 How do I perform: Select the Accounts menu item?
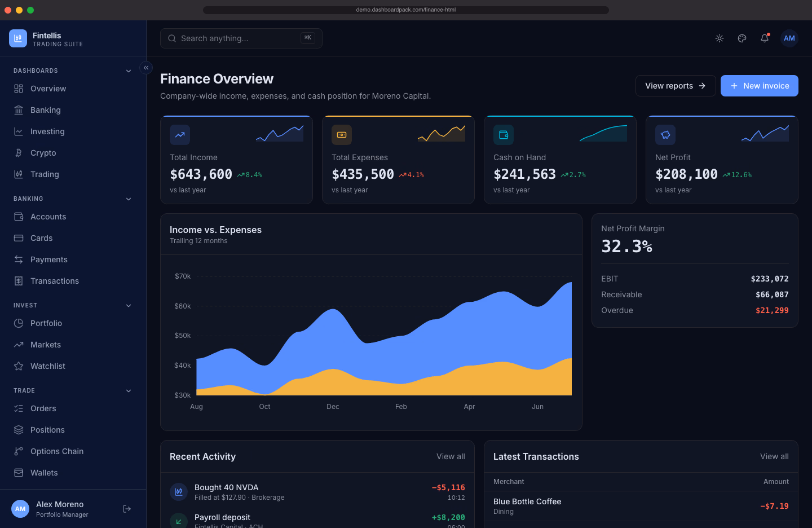coord(73,217)
